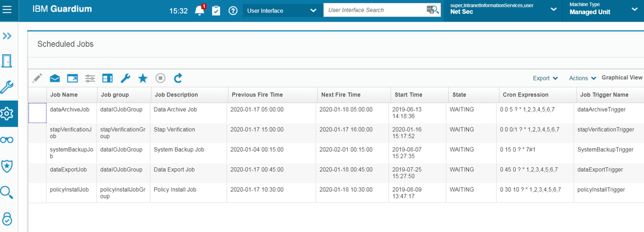This screenshot has width=644, height=232.
Task: Expand the Net Sec user account menu
Action: click(503, 9)
